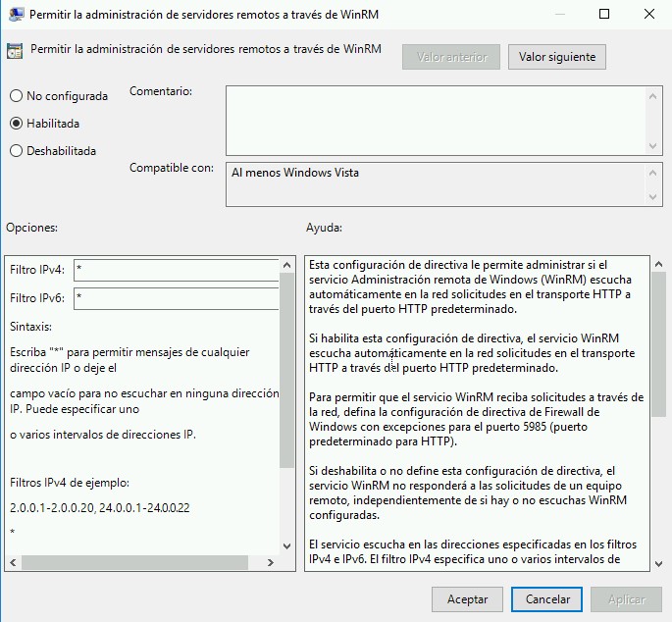Screen dimensions: 672x622
Task: Click the 'Filtros IPv4 de ejemplo:' text
Action: 70,483
